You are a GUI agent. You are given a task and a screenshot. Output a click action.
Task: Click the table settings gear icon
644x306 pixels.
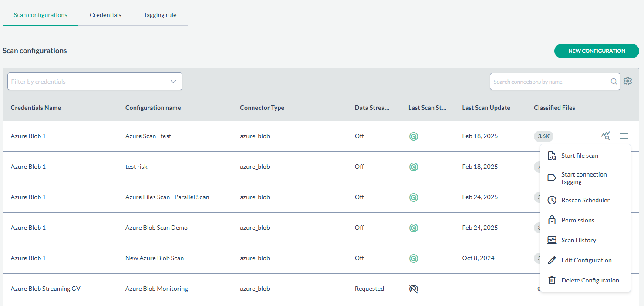627,81
